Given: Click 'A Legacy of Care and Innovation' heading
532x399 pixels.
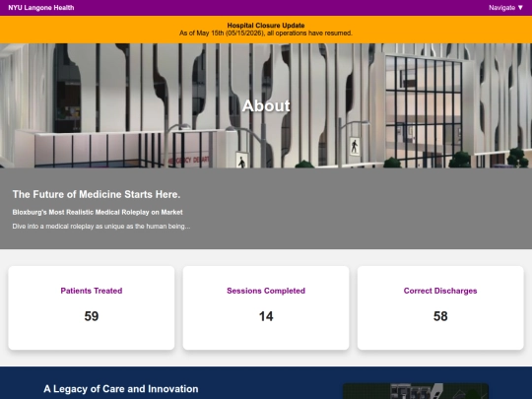Looking at the screenshot, I should point(121,389).
